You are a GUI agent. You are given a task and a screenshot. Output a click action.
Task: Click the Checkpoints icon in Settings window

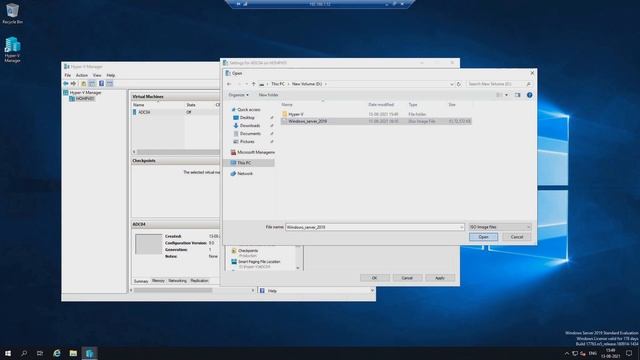pos(234,251)
